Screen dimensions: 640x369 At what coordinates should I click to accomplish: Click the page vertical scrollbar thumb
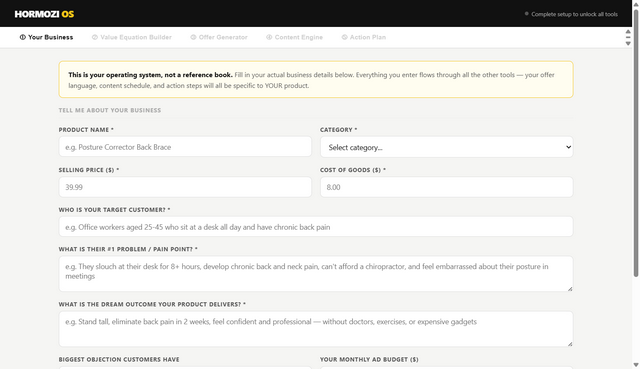(636, 143)
